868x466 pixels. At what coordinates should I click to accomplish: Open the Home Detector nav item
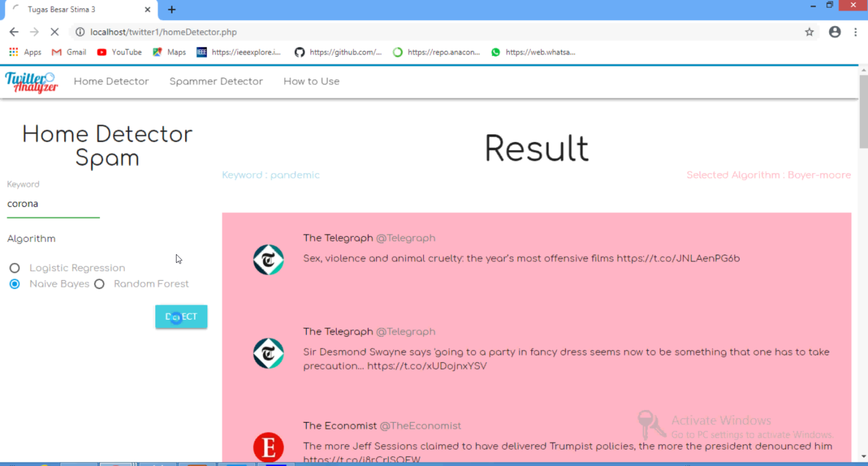[x=111, y=82]
